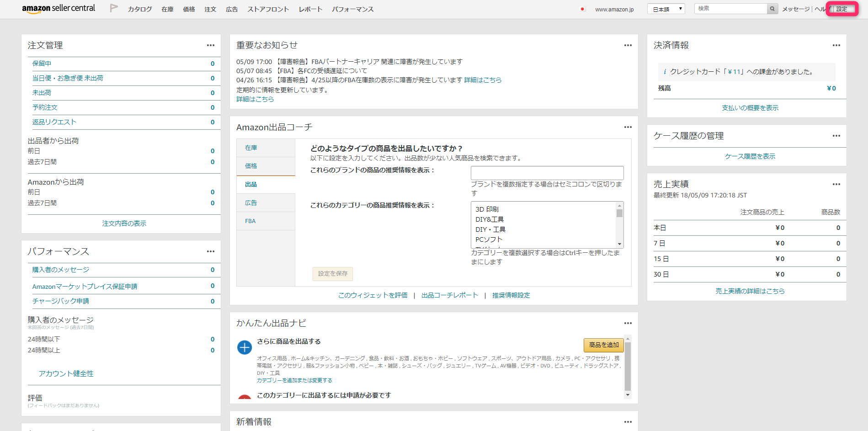
Task: Open the 売上実績 widget ellipsis menu
Action: 836,184
